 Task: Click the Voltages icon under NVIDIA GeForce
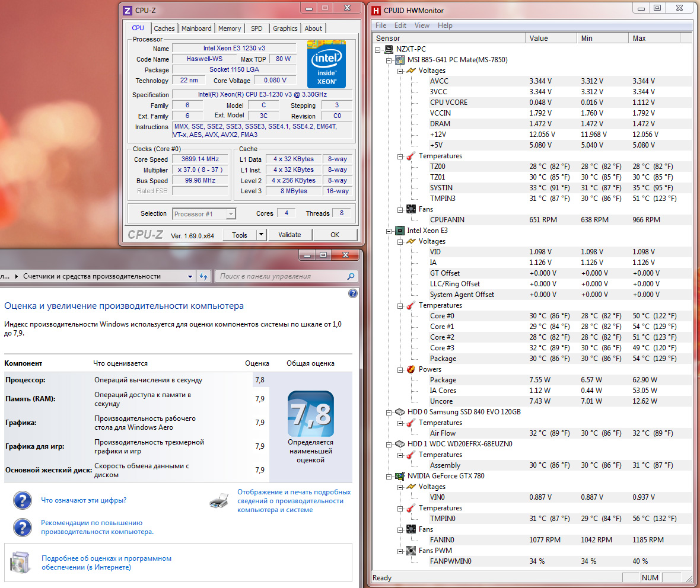pyautogui.click(x=411, y=487)
